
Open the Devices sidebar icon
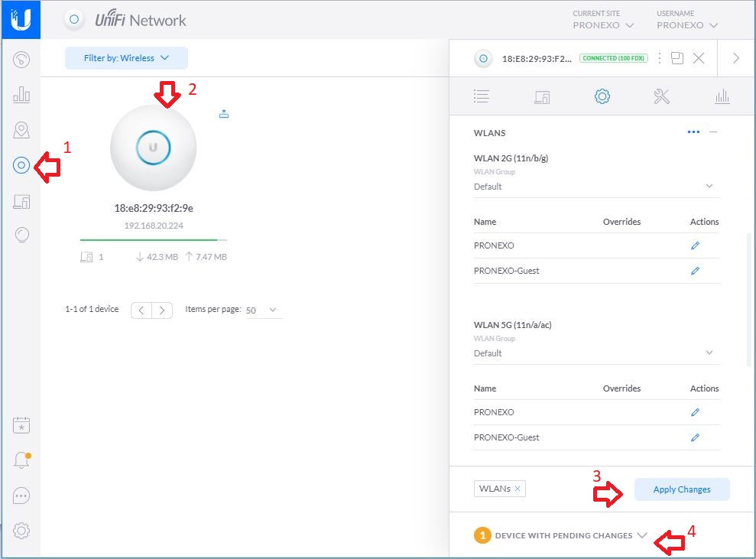click(21, 165)
